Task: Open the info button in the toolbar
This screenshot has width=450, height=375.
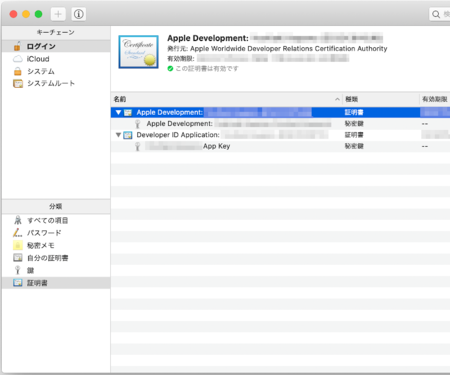Action: (79, 14)
